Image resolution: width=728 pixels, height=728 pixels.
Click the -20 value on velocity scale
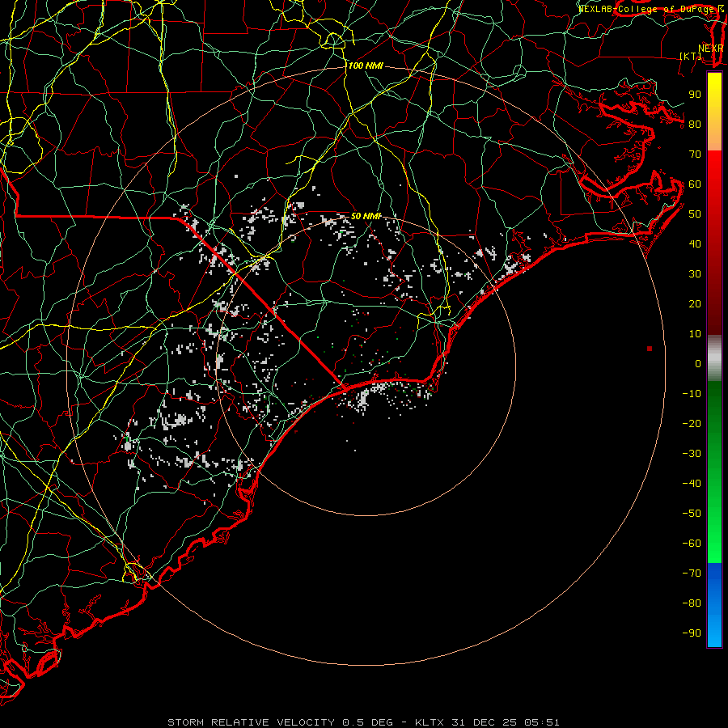tap(692, 423)
